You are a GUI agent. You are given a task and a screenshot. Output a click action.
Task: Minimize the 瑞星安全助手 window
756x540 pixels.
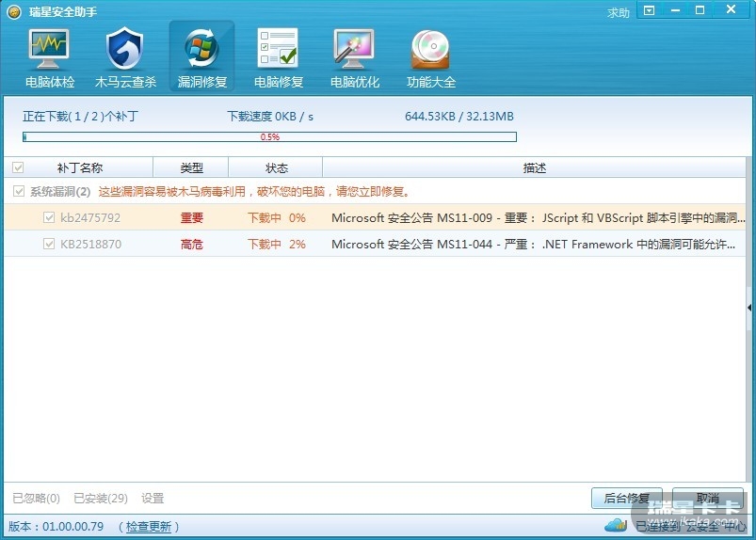point(675,10)
